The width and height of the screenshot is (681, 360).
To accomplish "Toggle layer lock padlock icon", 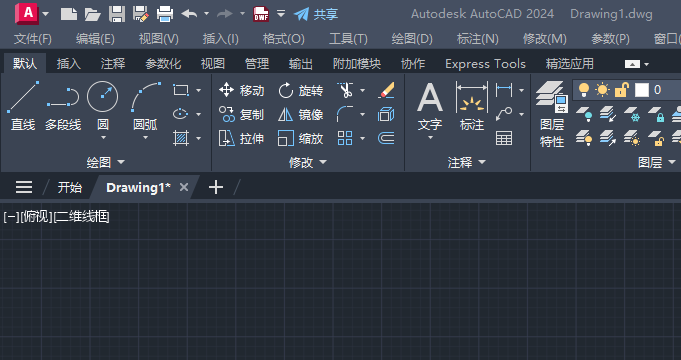I will click(621, 90).
